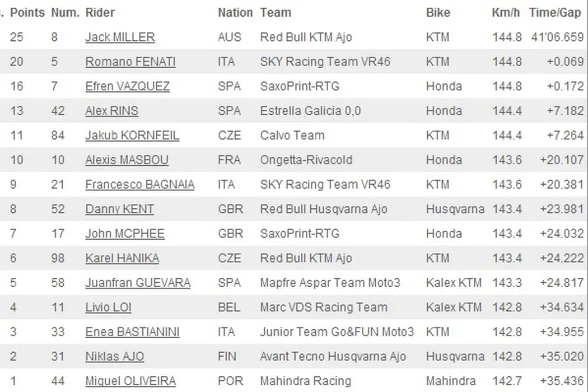Screen dimensions: 588x392
Task: Click the Team column header
Action: tap(276, 13)
